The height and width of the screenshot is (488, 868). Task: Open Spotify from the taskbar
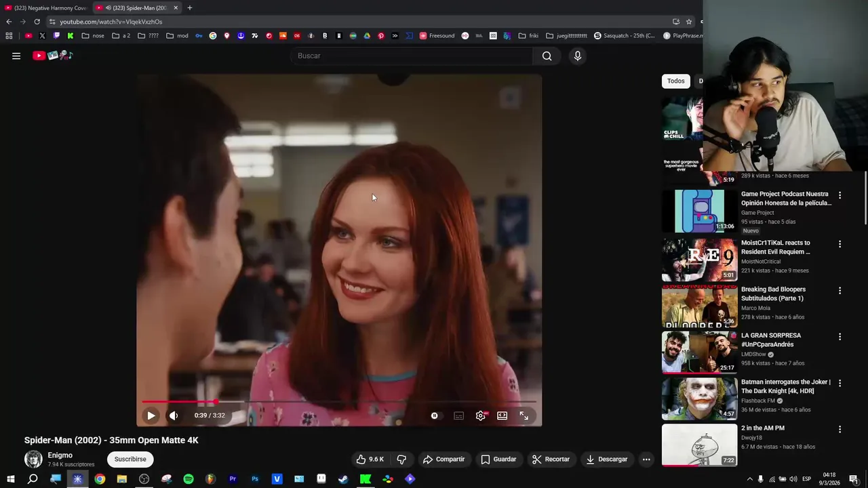point(189,479)
